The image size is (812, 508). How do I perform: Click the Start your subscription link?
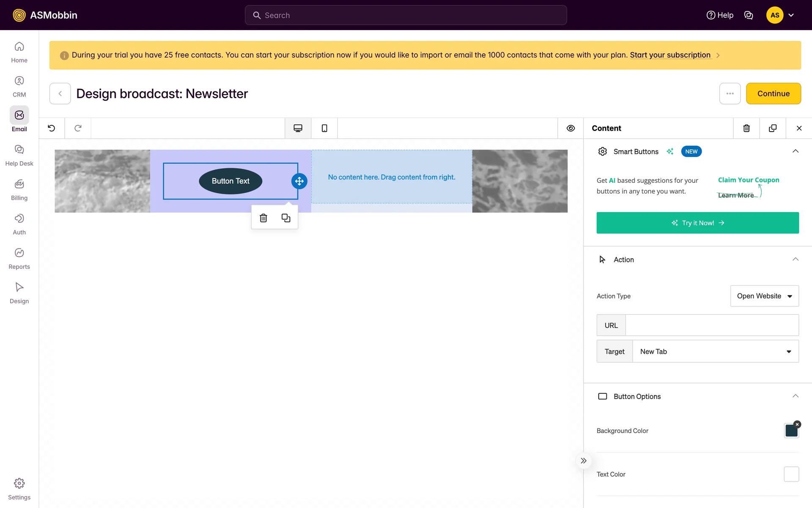coord(670,55)
